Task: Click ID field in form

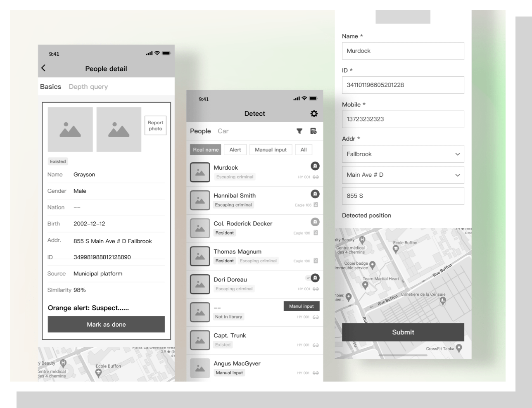Action: pos(403,85)
